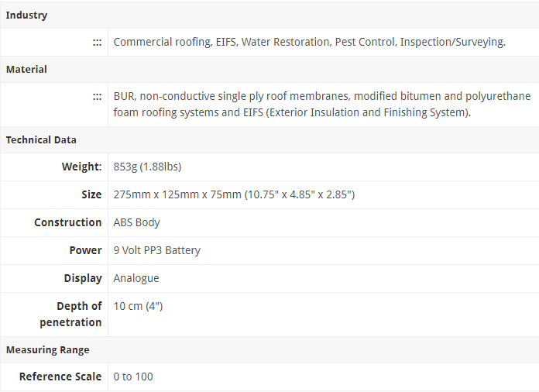Click the Measuring Range section header

[x=47, y=350]
